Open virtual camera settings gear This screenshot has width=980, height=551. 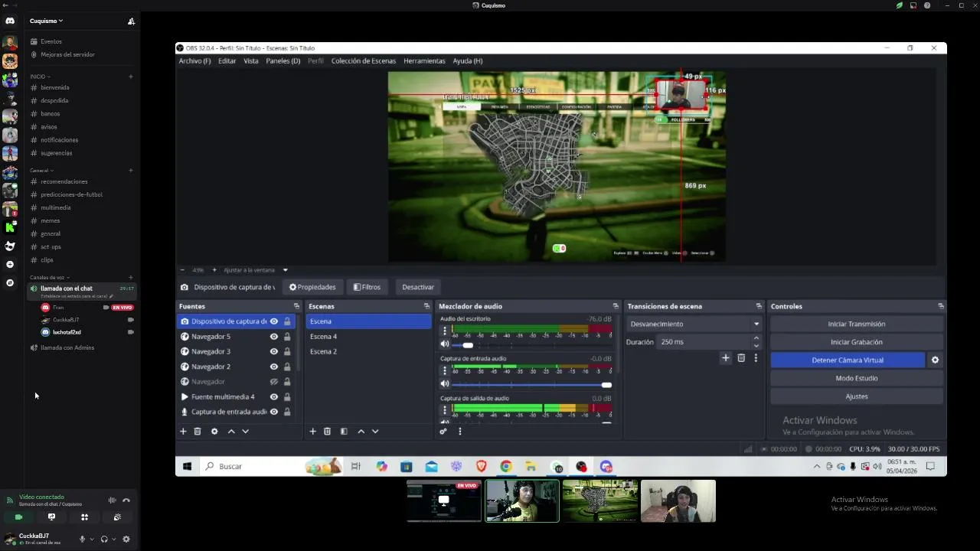935,360
